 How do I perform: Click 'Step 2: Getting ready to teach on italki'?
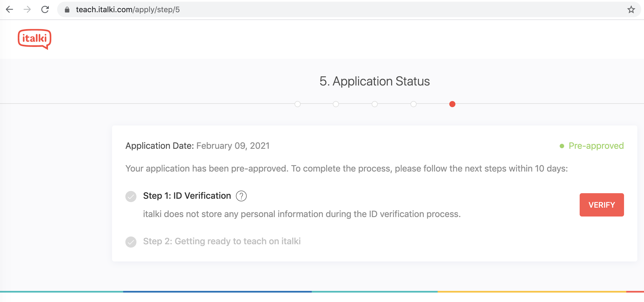222,241
